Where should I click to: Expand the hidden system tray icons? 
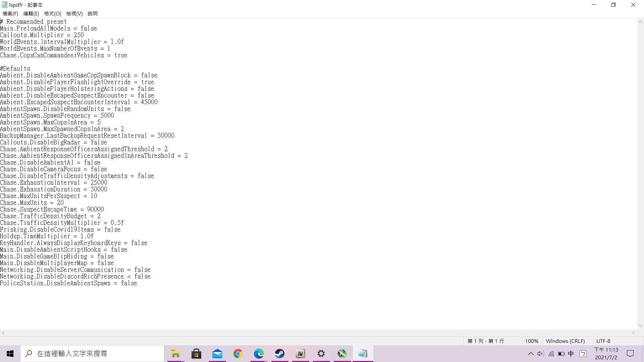tap(531, 354)
